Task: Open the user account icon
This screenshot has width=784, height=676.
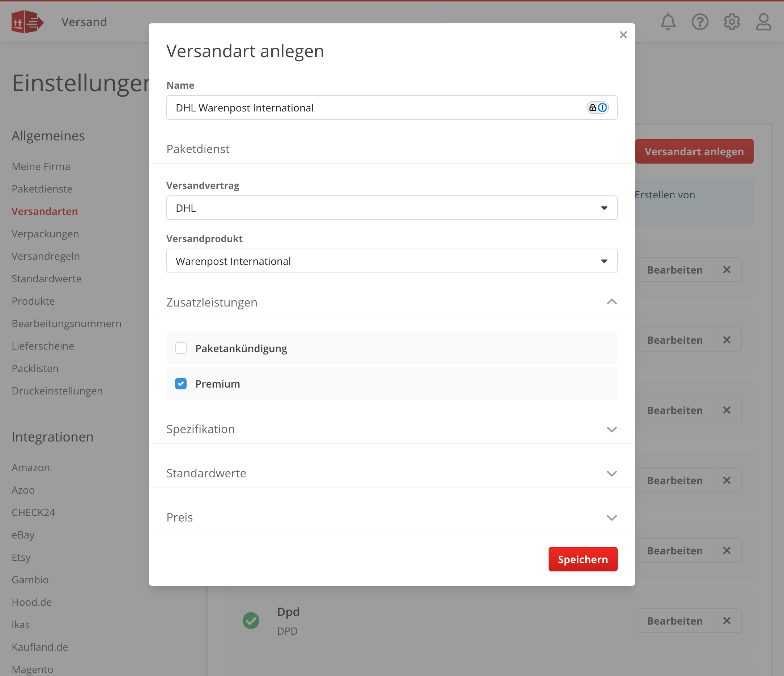Action: click(763, 22)
